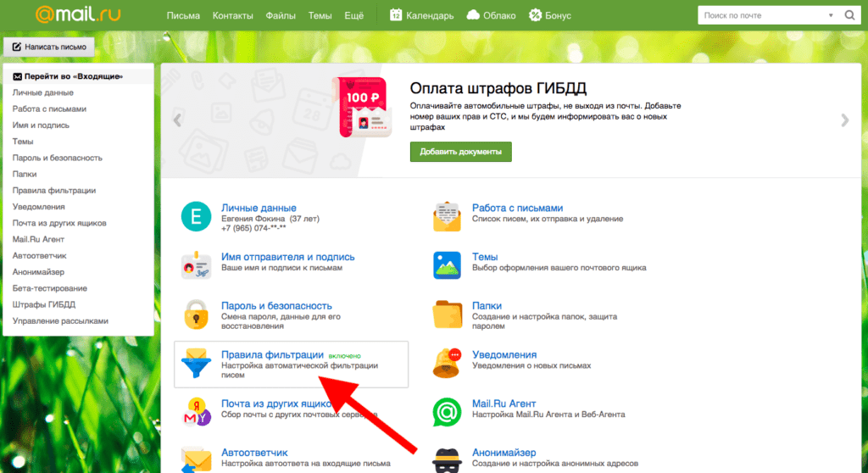Open the golden padlock password icon
The height and width of the screenshot is (473, 868).
pyautogui.click(x=196, y=314)
